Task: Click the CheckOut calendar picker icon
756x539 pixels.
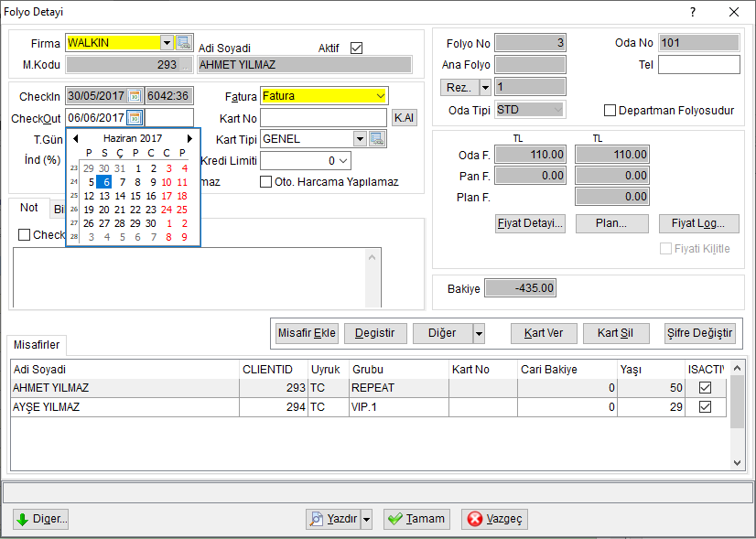Action: tap(135, 117)
